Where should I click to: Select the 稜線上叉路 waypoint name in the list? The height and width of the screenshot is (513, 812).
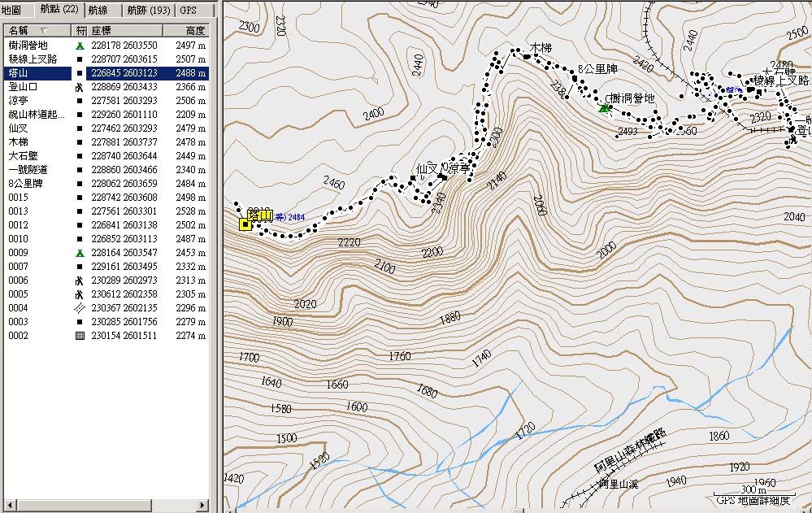pos(33,59)
